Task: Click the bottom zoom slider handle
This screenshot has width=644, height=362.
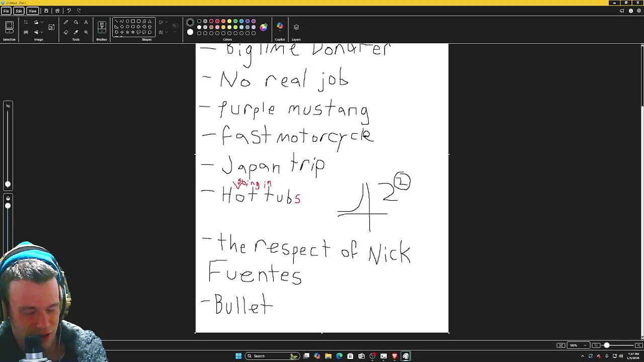Action: pyautogui.click(x=607, y=345)
